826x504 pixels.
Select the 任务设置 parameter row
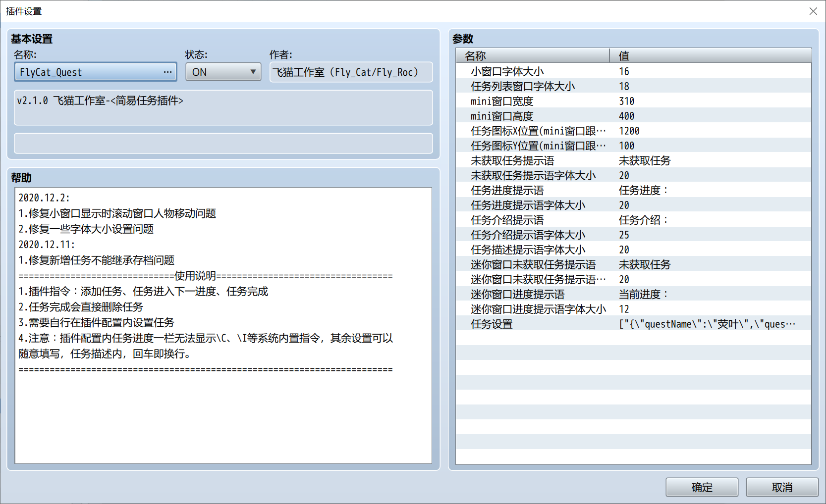[633, 324]
